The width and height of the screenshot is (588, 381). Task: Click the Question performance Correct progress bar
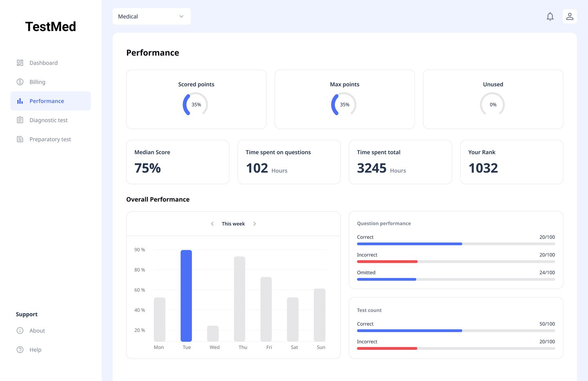pyautogui.click(x=456, y=244)
